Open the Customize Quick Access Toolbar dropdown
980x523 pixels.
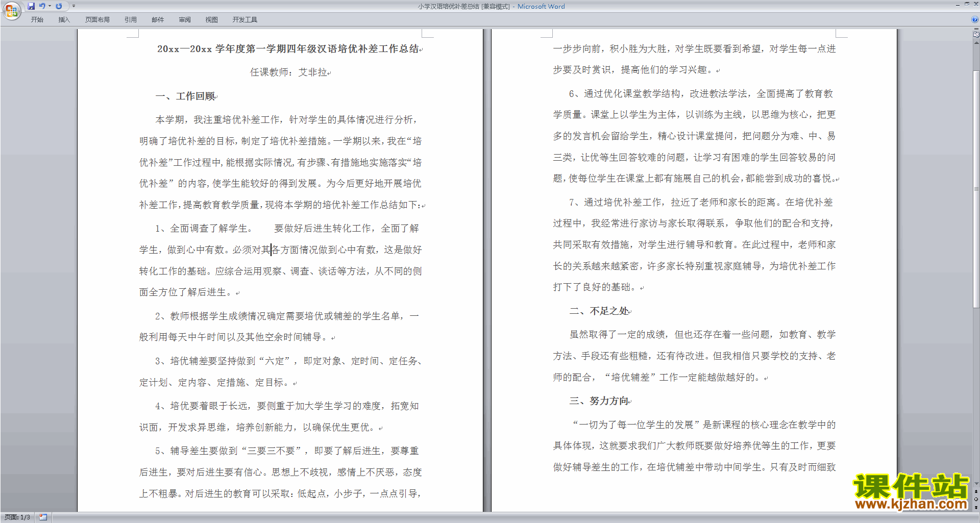point(73,6)
